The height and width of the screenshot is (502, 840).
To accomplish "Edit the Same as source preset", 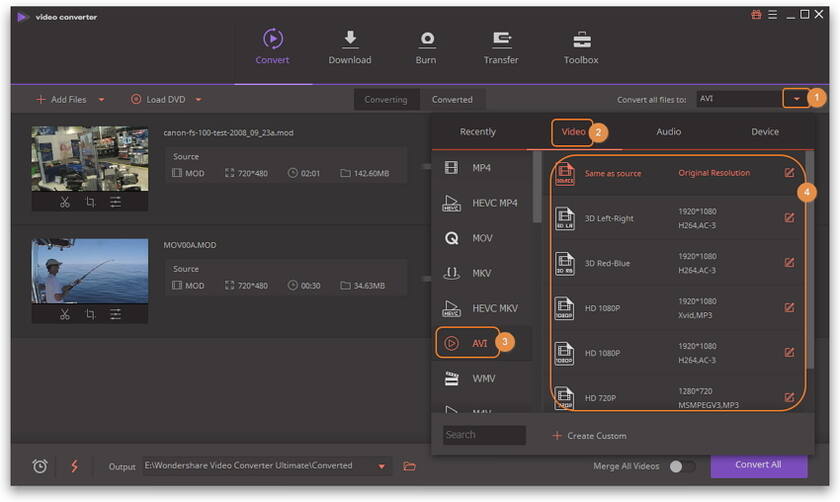I will [x=789, y=173].
